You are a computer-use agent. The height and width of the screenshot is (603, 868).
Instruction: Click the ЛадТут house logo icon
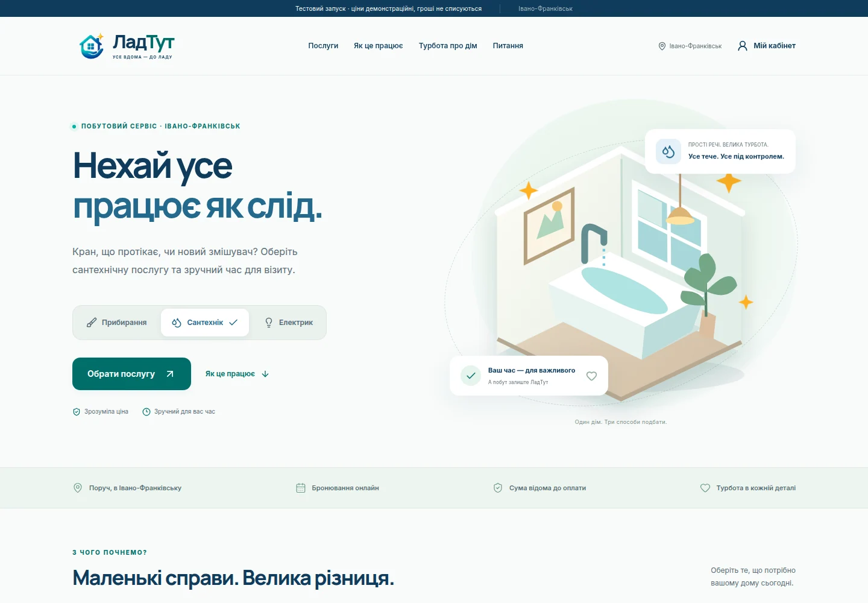(92, 46)
